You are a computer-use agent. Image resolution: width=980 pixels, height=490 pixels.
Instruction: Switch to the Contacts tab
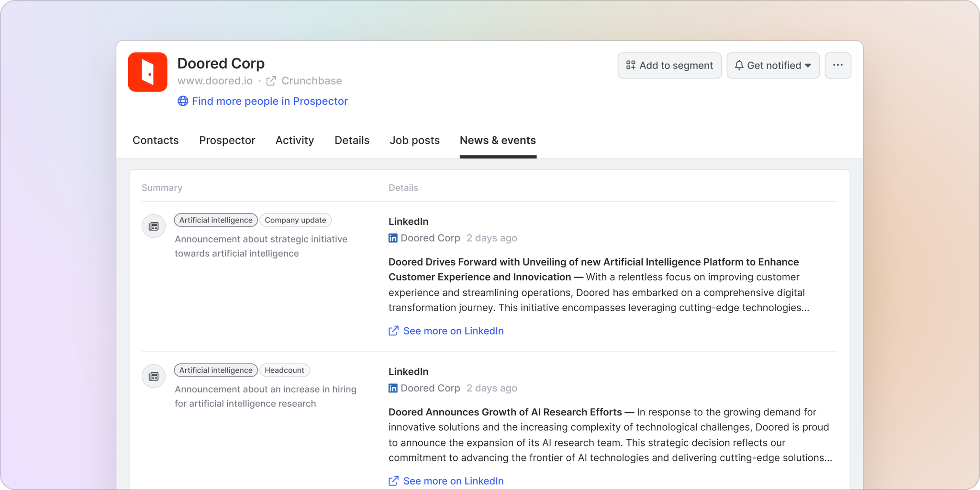point(156,140)
